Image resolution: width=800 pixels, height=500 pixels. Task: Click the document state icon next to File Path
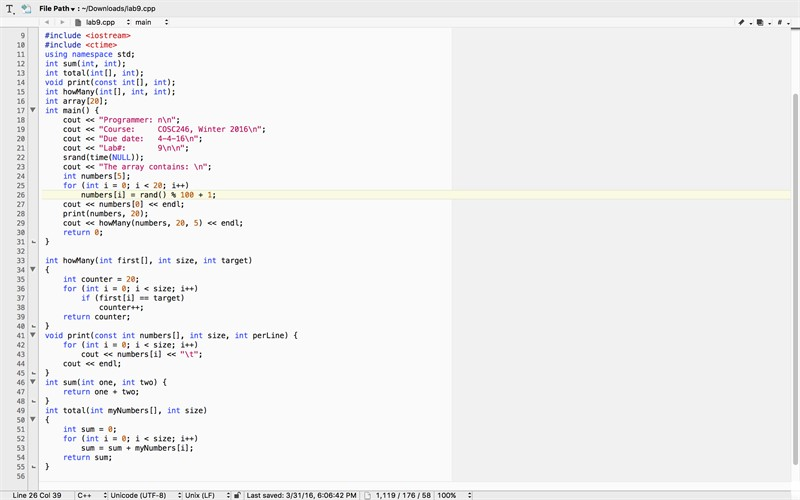pos(26,9)
